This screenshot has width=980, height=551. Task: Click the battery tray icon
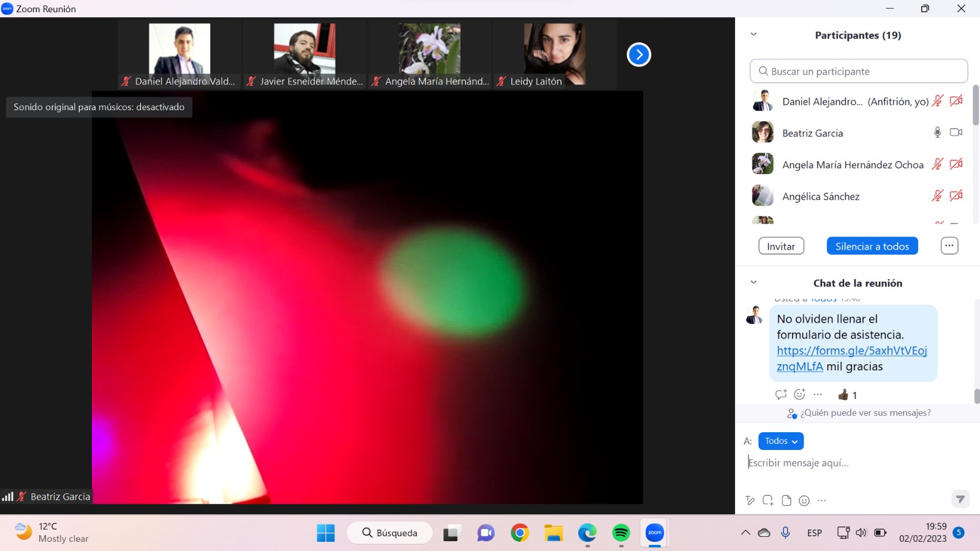click(880, 533)
